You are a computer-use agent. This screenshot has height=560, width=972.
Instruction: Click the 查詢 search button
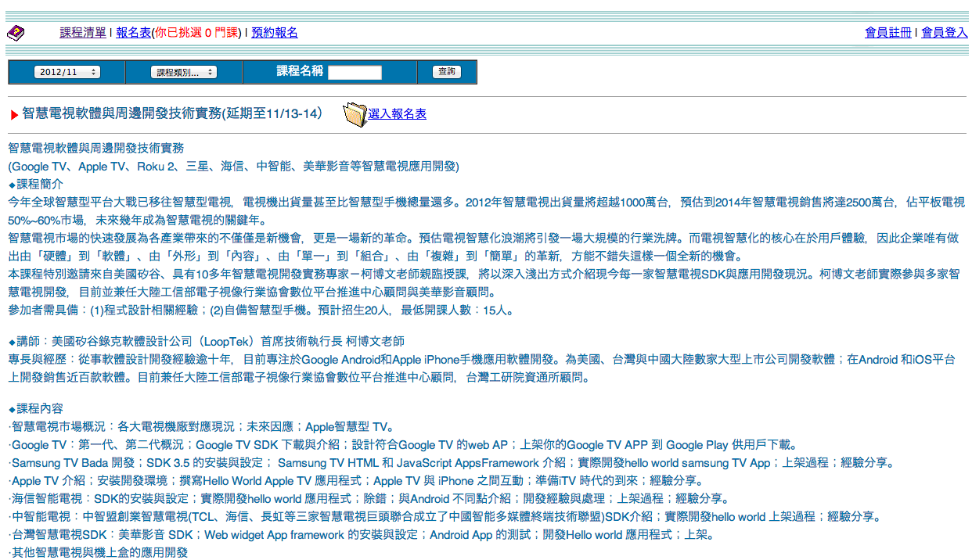[447, 72]
